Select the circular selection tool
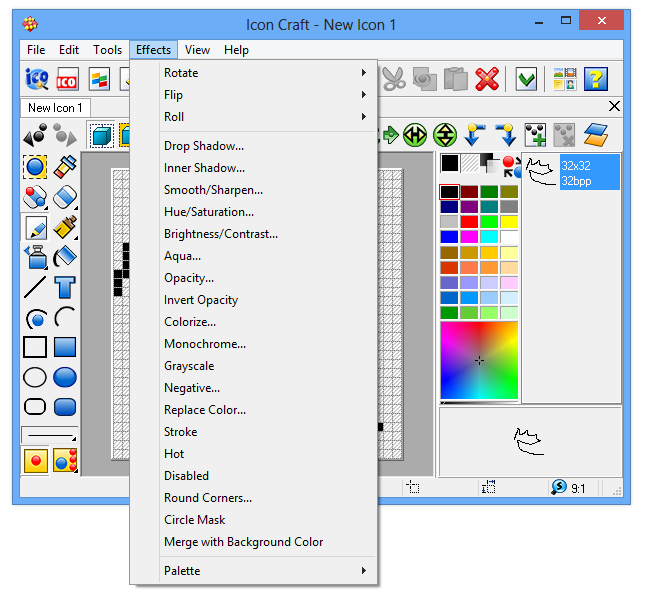 35,167
